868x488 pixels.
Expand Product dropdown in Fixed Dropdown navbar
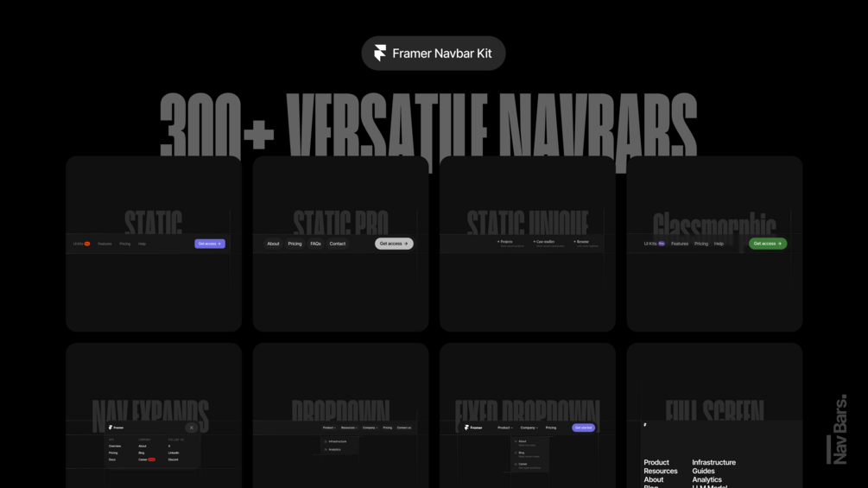point(505,428)
